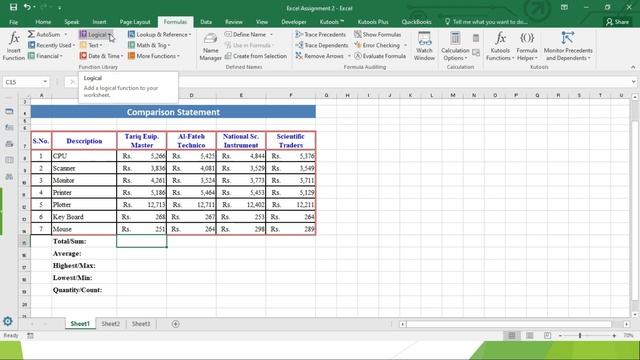Open Recently Used functions list

click(x=51, y=45)
